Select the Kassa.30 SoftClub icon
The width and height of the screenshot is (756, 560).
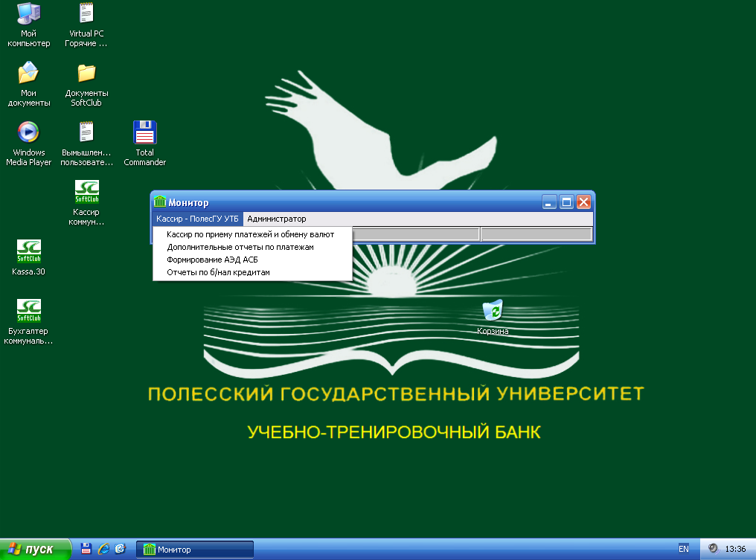coord(28,258)
